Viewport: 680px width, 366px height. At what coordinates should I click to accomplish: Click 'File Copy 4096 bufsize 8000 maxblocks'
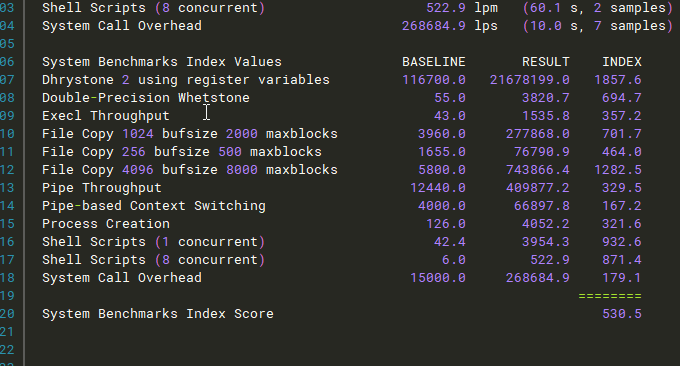[190, 170]
